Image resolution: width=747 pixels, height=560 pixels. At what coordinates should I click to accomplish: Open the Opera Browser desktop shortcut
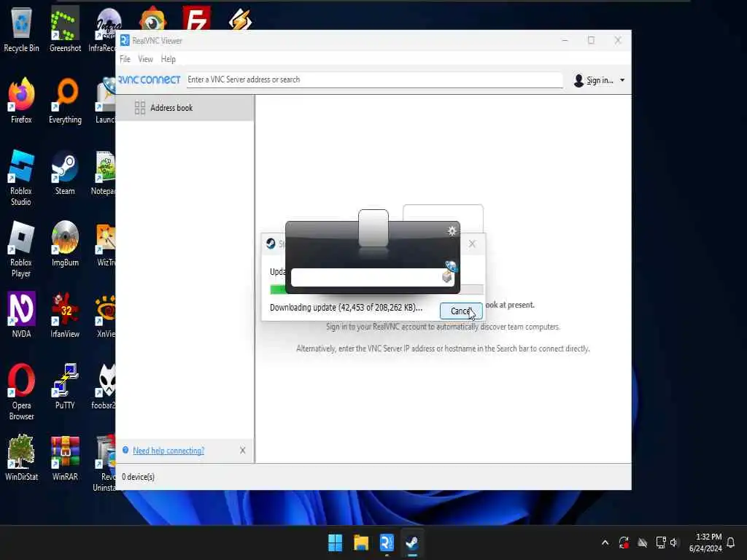(21, 392)
